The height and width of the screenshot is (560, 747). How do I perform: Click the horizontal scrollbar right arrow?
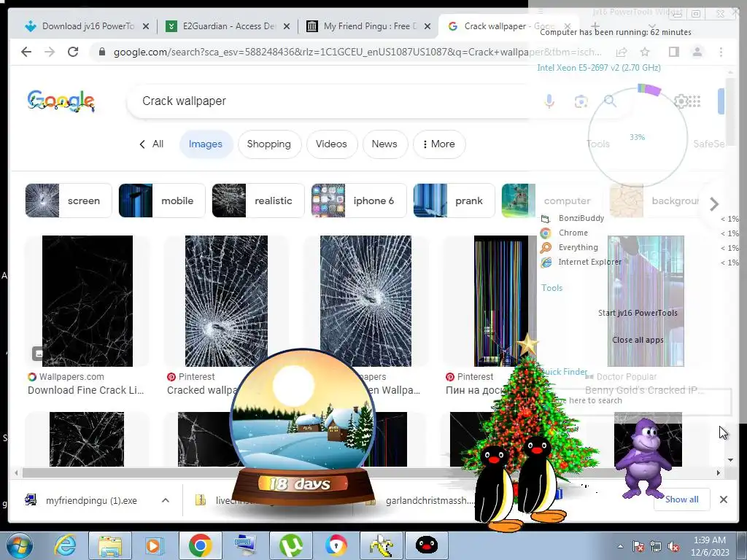[x=719, y=472]
